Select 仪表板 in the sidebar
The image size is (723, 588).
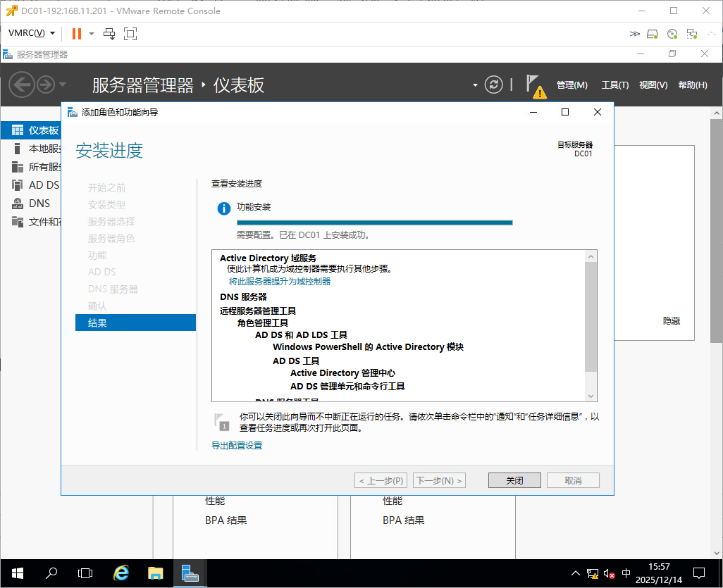pyautogui.click(x=31, y=130)
